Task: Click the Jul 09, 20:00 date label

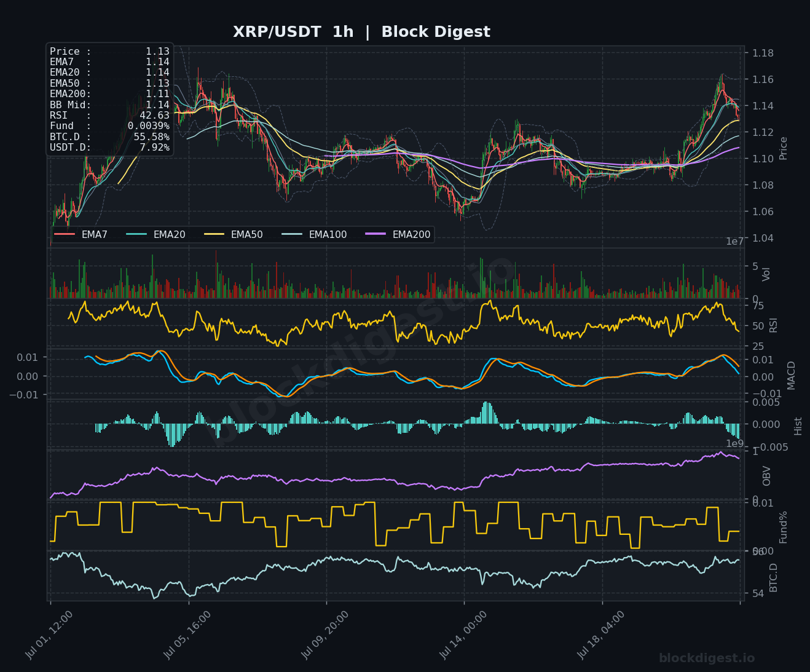Action: click(x=325, y=635)
